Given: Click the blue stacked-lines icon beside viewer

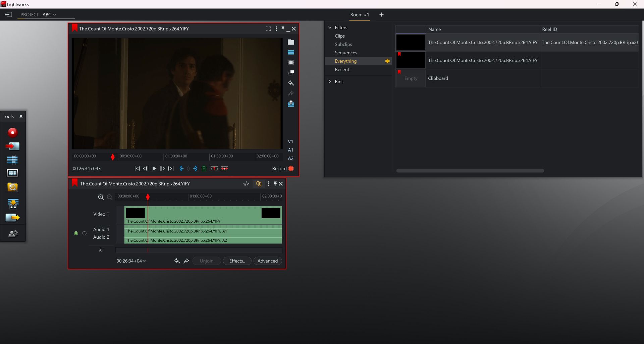Looking at the screenshot, I should click(291, 52).
